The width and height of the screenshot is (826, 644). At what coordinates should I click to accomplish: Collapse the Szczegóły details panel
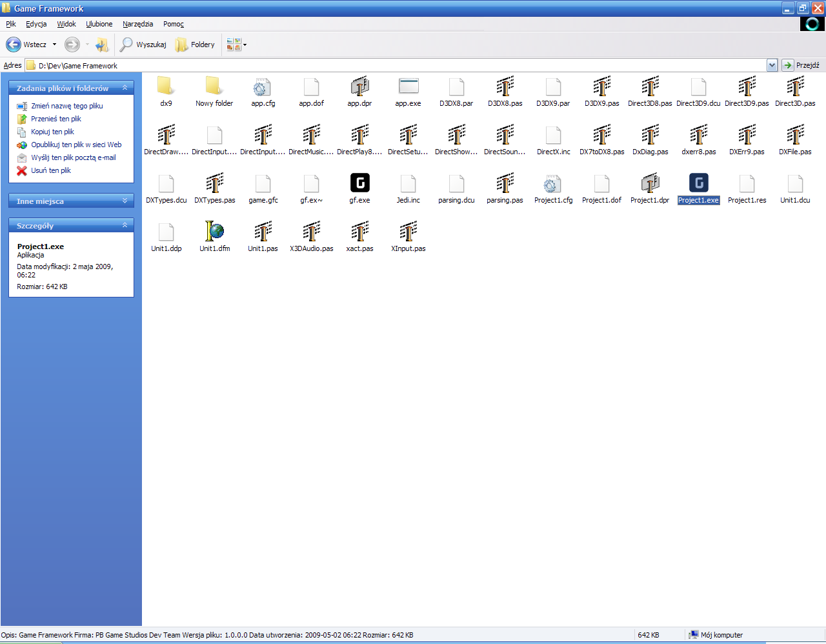pos(125,225)
